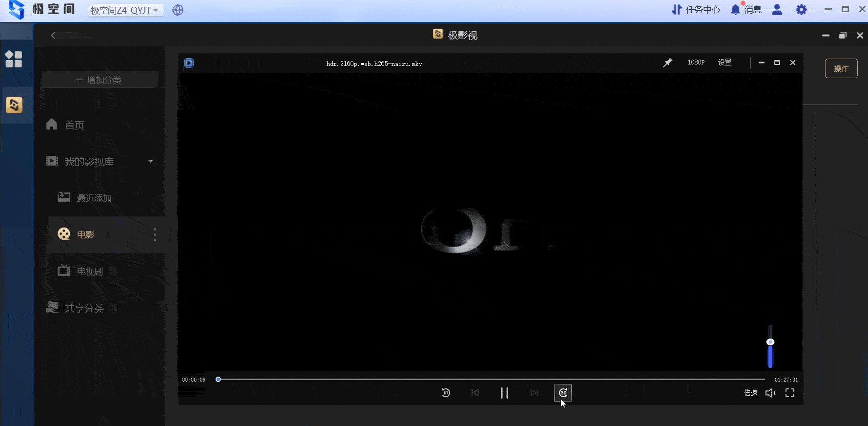Select 电视剧 category in sidebar
This screenshot has width=868, height=426.
point(90,272)
